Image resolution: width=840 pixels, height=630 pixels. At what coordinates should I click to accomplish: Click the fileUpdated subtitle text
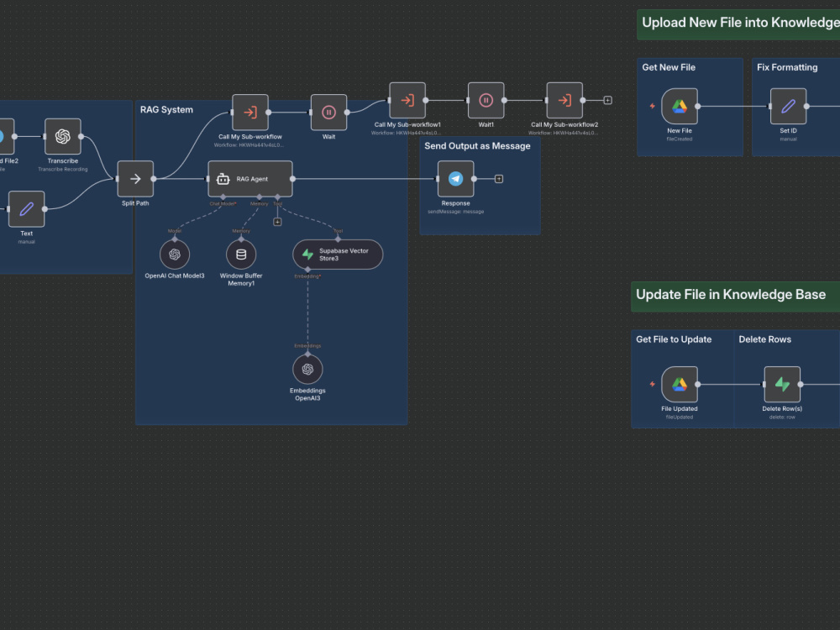[x=680, y=417]
